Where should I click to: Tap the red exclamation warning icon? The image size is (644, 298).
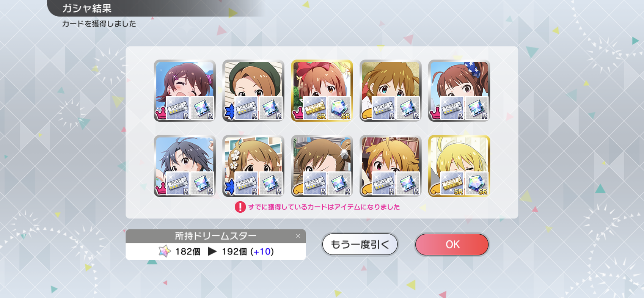(x=240, y=207)
